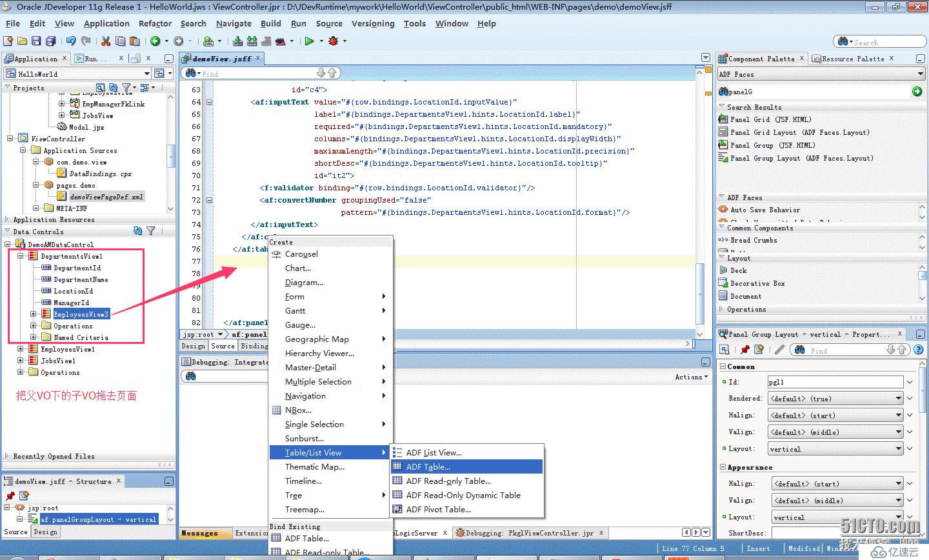
Task: Open the Versioning menu
Action: coord(373,24)
